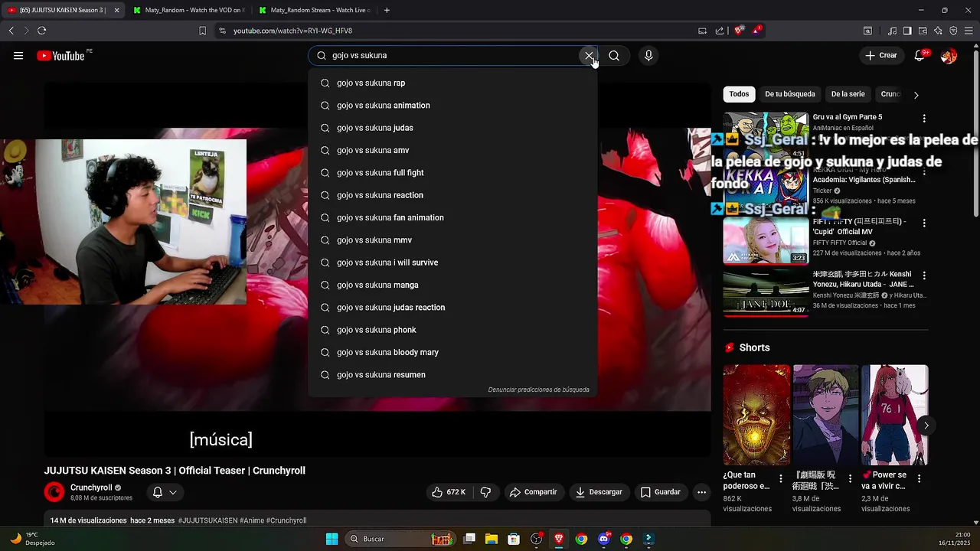Choose suggestion 'gojo vs sukuna rap'
Image resolution: width=980 pixels, height=551 pixels.
pyautogui.click(x=452, y=83)
